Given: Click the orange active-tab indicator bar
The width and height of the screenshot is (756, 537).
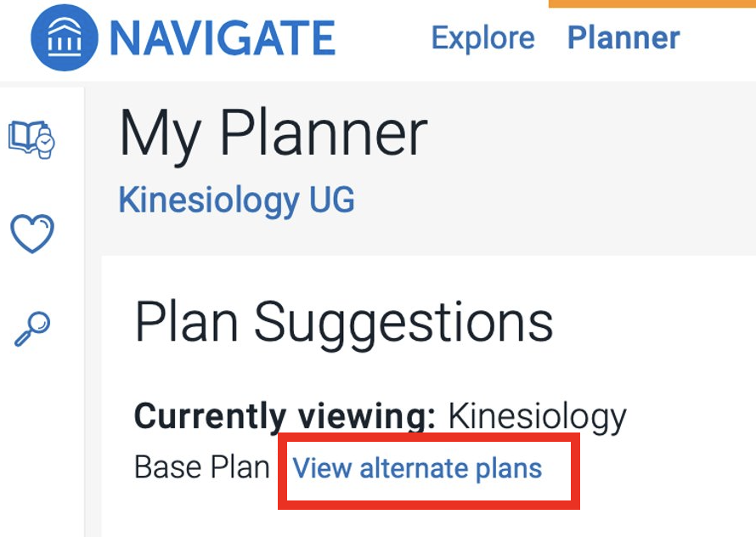Looking at the screenshot, I should [652, 3].
